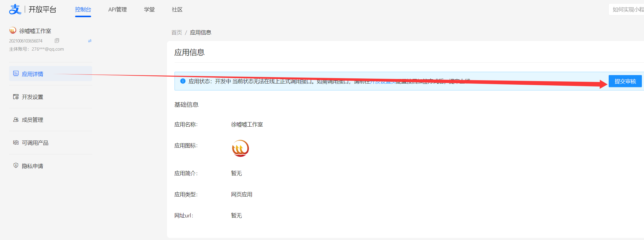Switch to the 控制台 tab

point(83,10)
